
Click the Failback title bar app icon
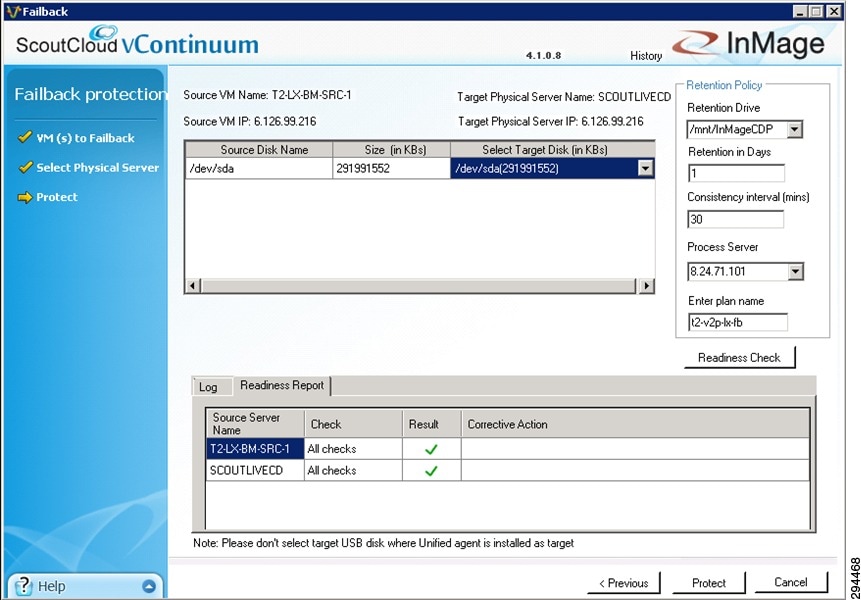coord(13,12)
